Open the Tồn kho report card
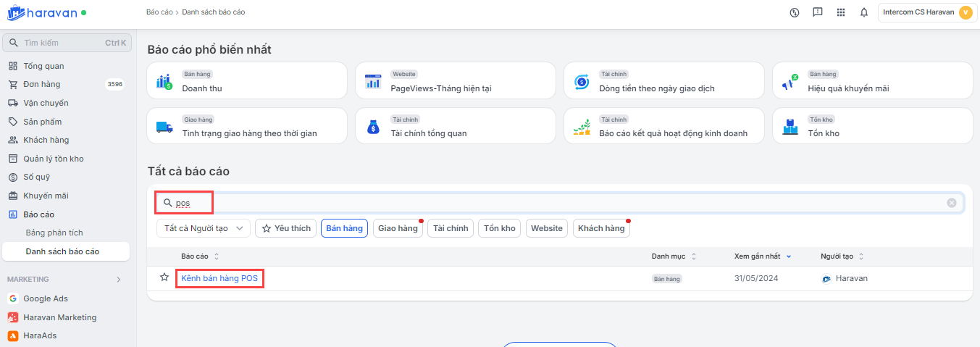980x347 pixels. point(872,126)
